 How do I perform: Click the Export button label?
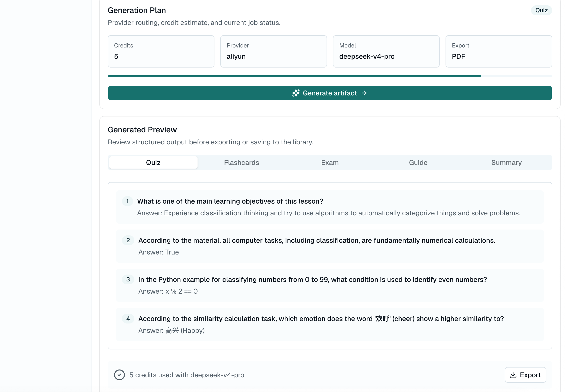[530, 375]
